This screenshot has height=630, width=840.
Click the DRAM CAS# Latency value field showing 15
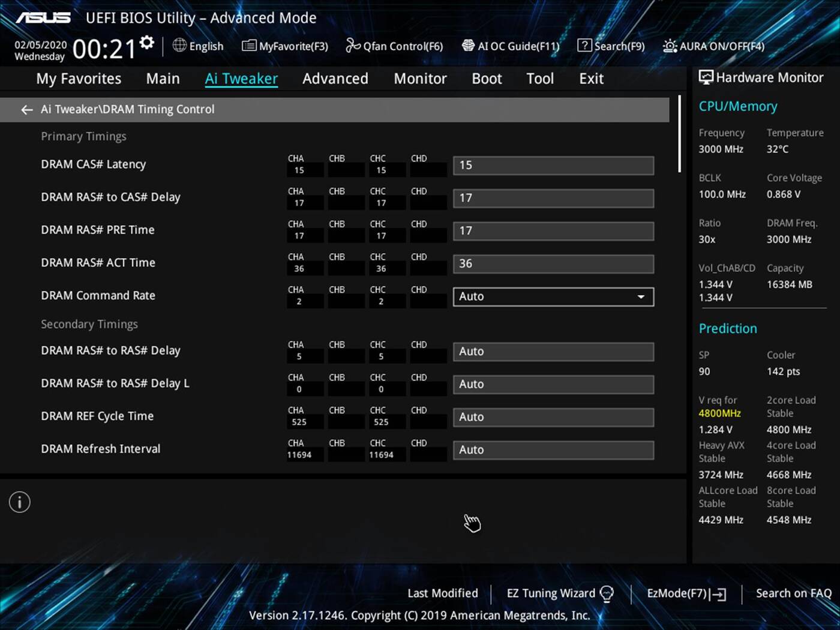point(552,165)
